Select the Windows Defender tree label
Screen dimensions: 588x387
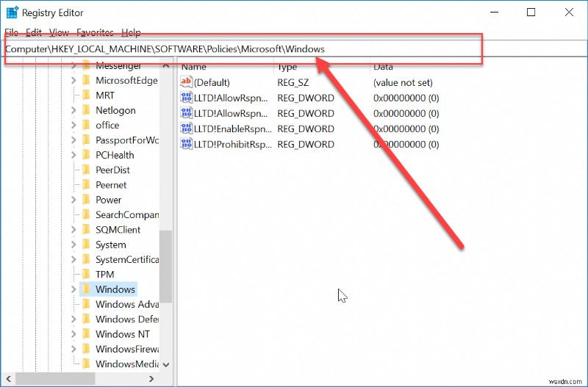(x=127, y=319)
